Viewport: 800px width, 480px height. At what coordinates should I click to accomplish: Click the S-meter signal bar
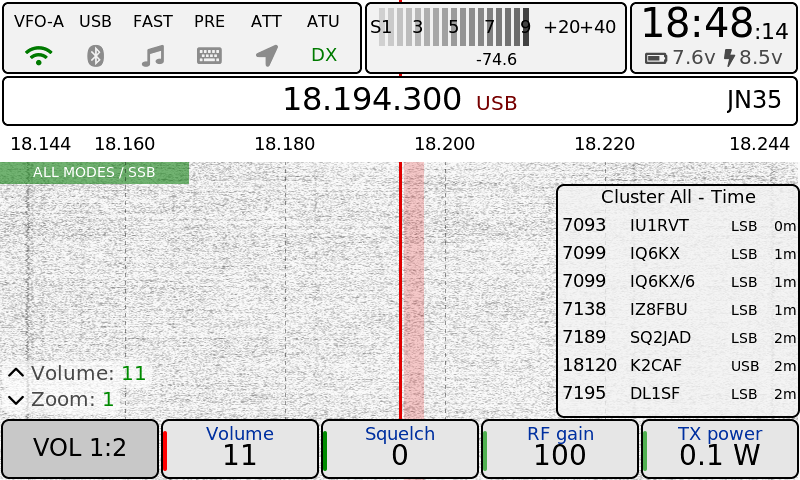454,27
